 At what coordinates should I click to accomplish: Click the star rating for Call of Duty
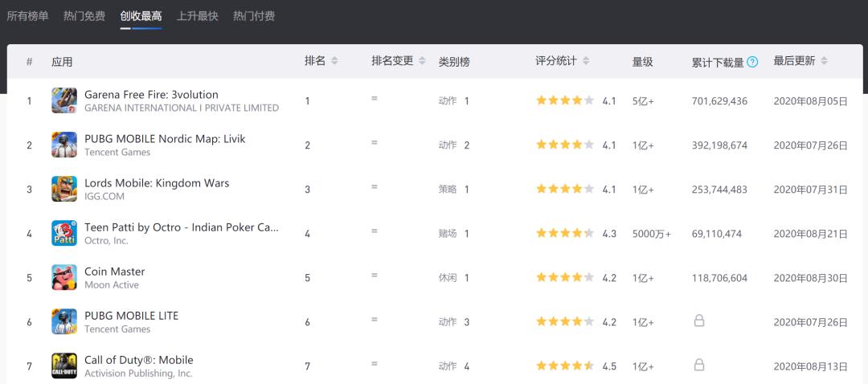[x=565, y=366]
